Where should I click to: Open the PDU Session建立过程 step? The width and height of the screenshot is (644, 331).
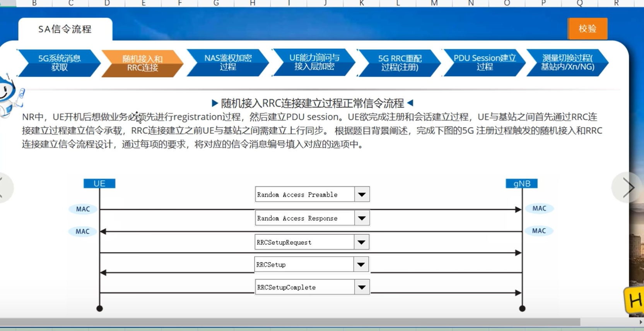(484, 62)
